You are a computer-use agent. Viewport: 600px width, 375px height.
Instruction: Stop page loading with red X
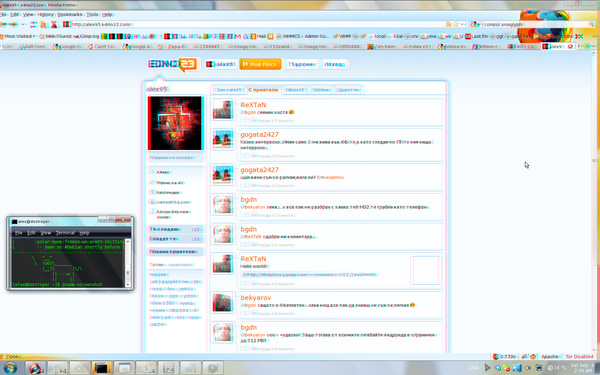[x=54, y=24]
